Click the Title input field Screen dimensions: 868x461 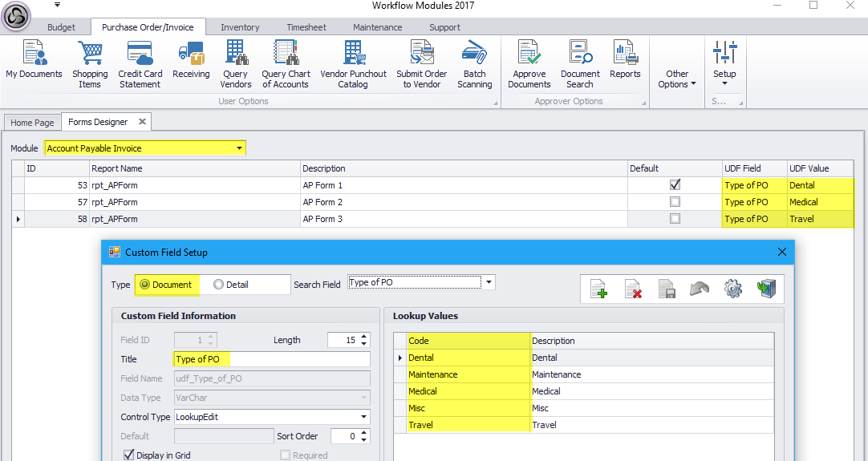tap(271, 359)
